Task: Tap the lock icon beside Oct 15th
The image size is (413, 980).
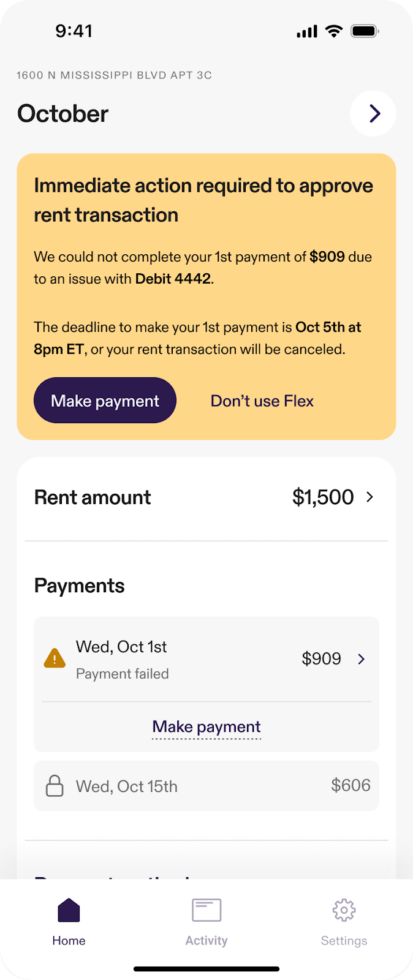Action: [x=55, y=786]
